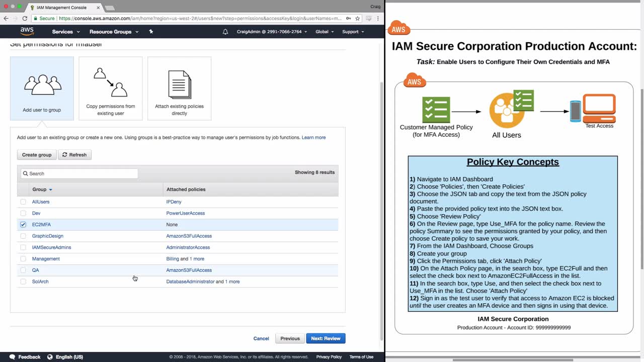The image size is (644, 362).
Task: Check the Management group checkbox
Action: (23, 259)
